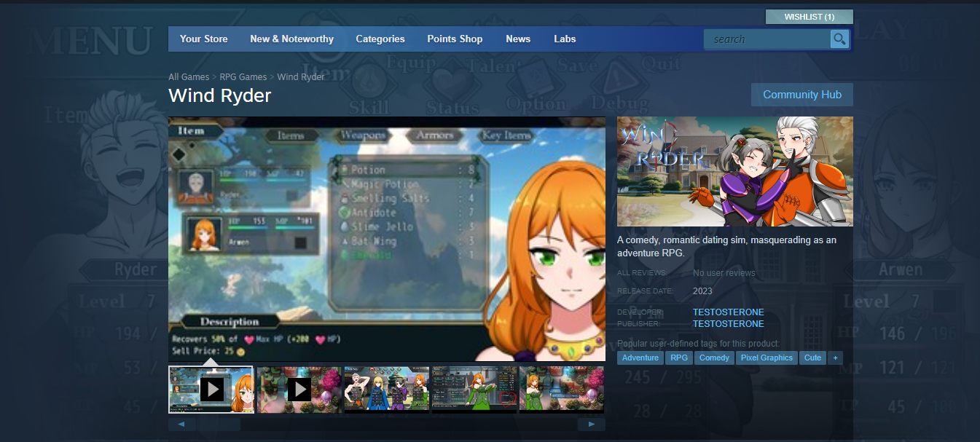Play the second video thumbnail
The height and width of the screenshot is (442, 980).
(299, 390)
